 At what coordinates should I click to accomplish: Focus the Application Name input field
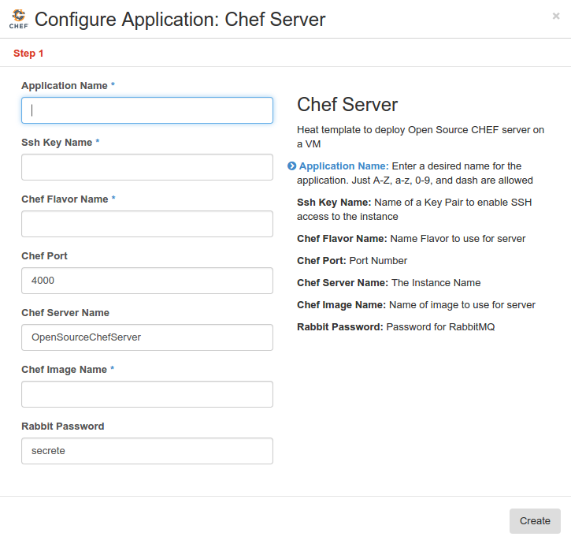pos(147,110)
